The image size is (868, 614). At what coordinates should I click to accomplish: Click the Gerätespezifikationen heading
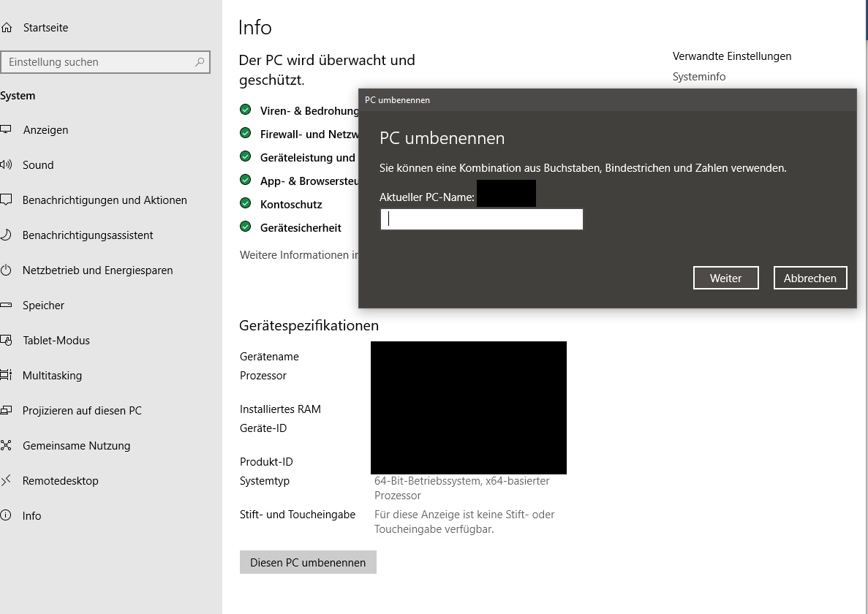coord(309,325)
